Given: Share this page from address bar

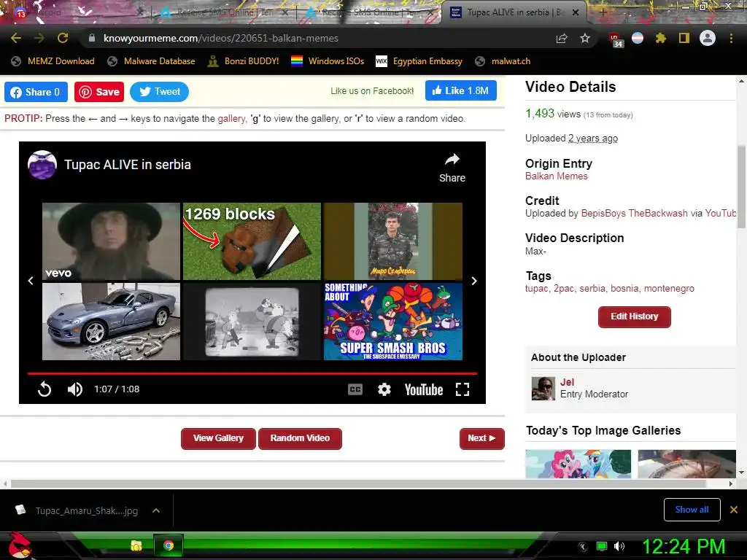Looking at the screenshot, I should (562, 38).
